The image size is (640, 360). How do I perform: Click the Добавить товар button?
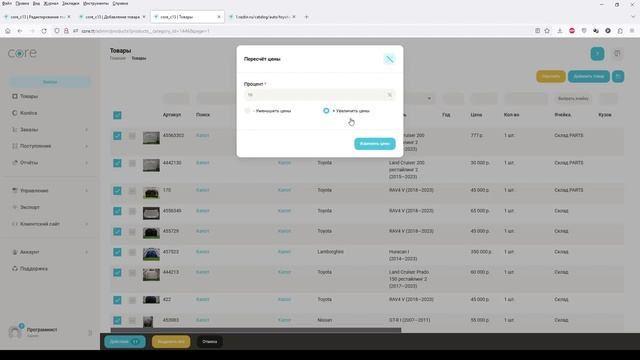pyautogui.click(x=589, y=76)
